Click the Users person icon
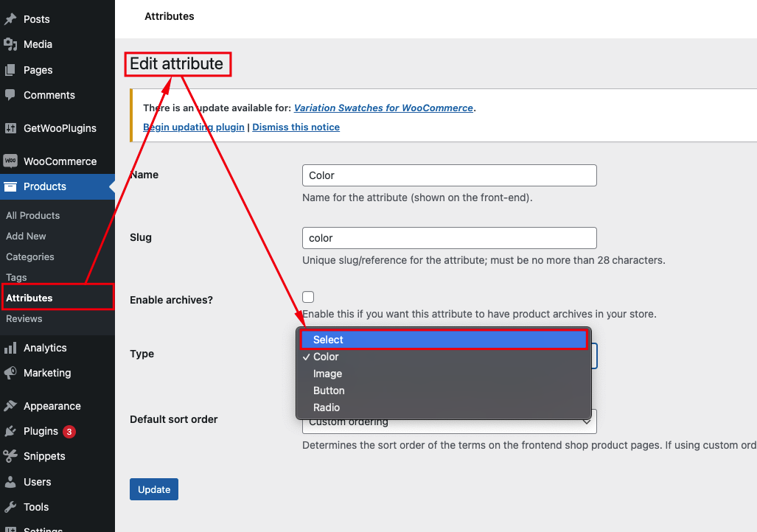This screenshot has height=532, width=757. point(10,482)
